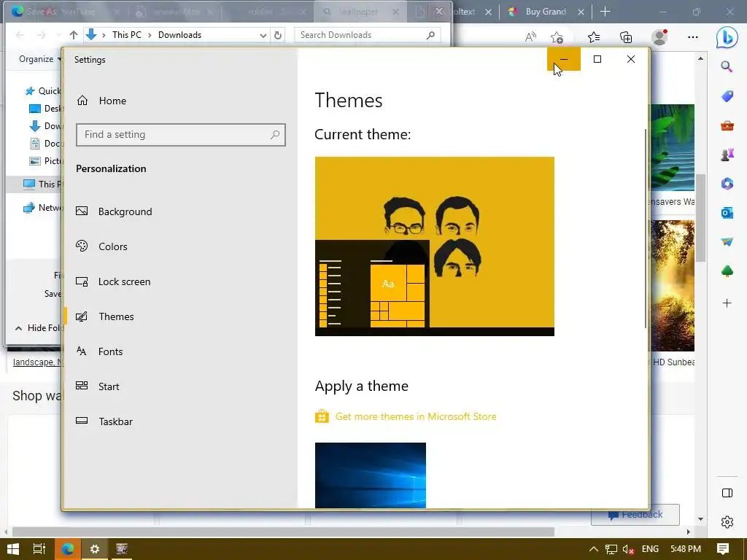Viewport: 747px width, 560px height.
Task: Open Edge Settings and more ellipsis menu
Action: click(x=693, y=37)
